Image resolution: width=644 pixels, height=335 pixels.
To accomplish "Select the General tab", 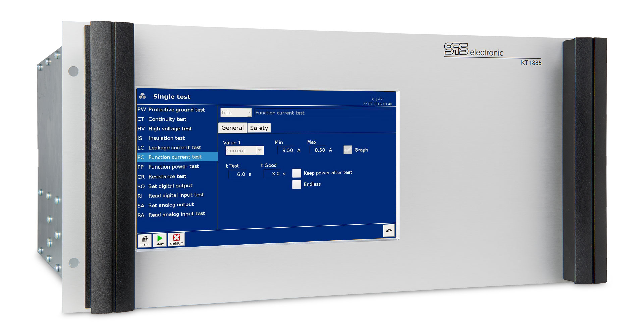I will coord(232,128).
